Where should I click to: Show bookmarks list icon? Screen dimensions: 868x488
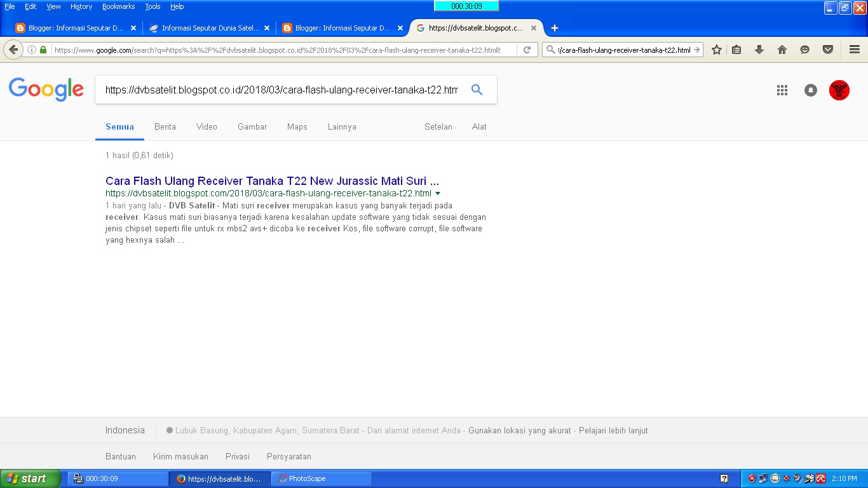(x=736, y=50)
